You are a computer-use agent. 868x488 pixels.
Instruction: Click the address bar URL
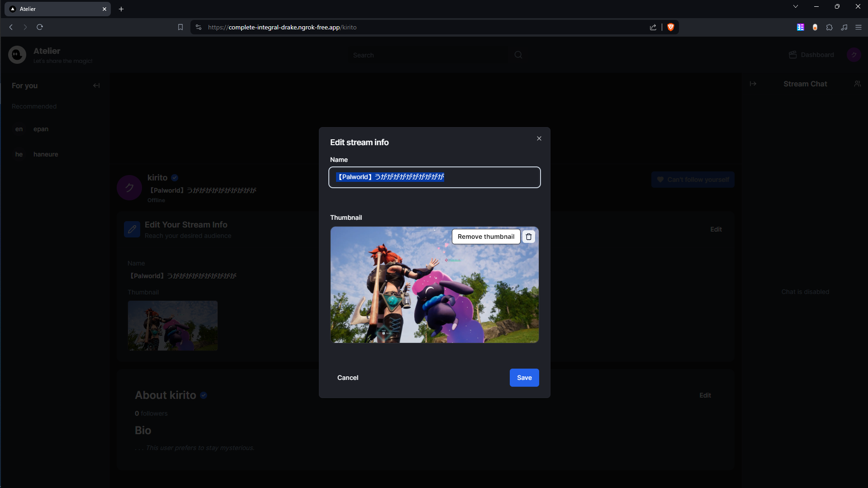(282, 27)
